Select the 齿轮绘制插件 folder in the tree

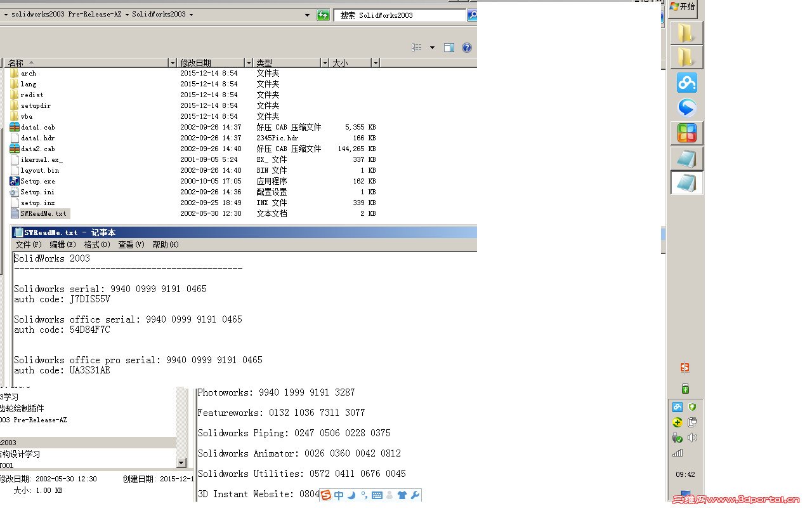[22, 408]
